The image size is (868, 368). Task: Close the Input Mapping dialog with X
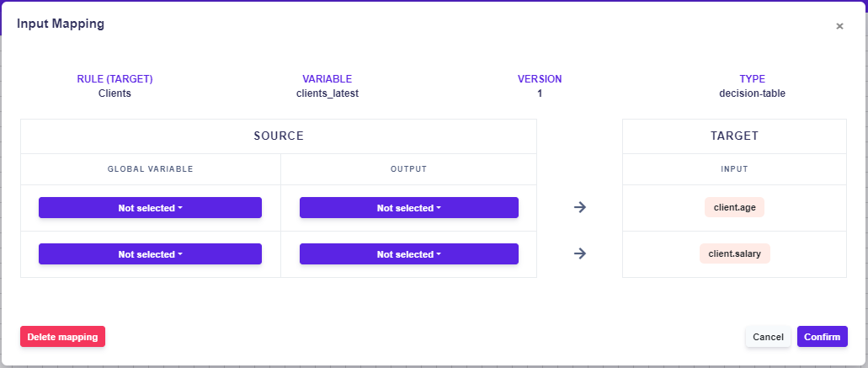pos(839,26)
